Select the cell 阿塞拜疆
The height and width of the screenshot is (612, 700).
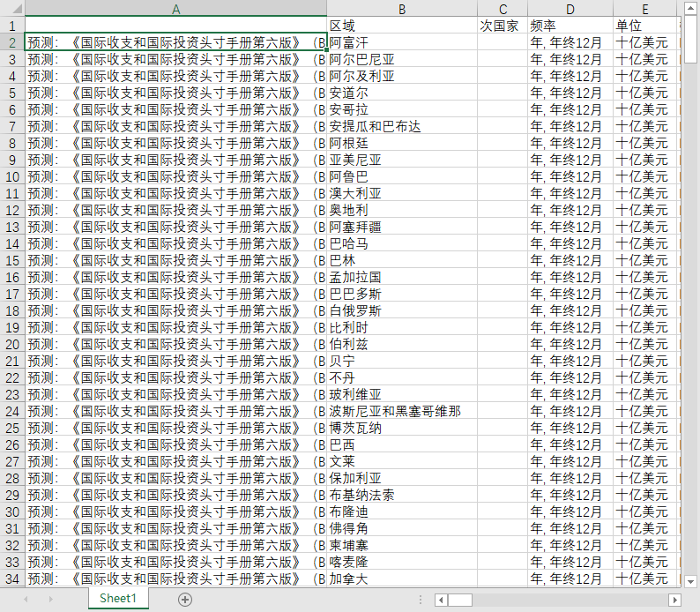click(402, 227)
